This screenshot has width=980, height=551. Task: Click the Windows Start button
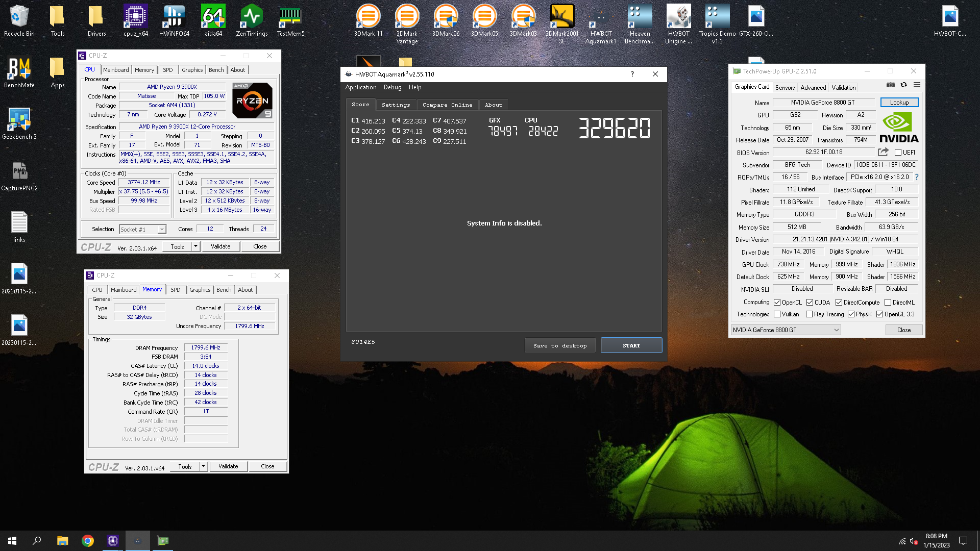point(12,541)
